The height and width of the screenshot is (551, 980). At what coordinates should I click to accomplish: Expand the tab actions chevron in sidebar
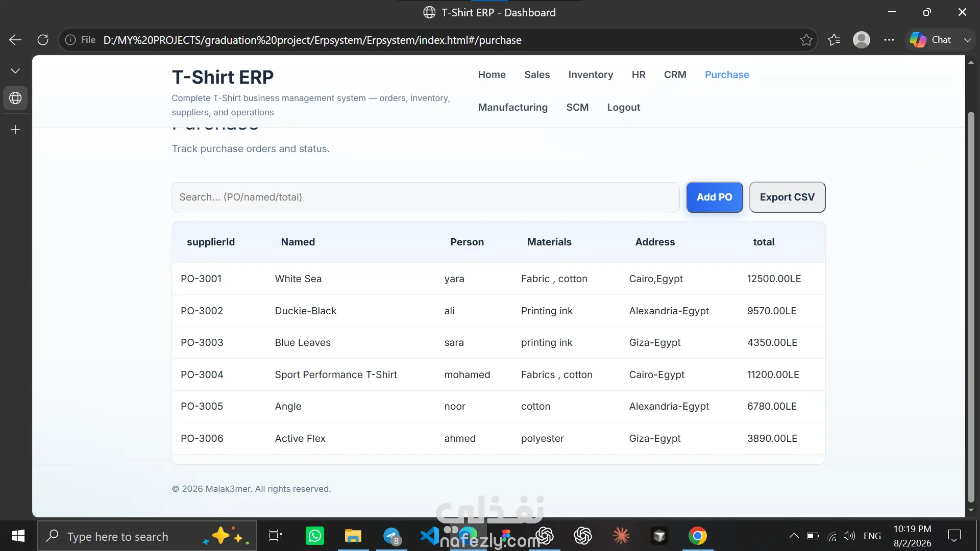coord(15,70)
